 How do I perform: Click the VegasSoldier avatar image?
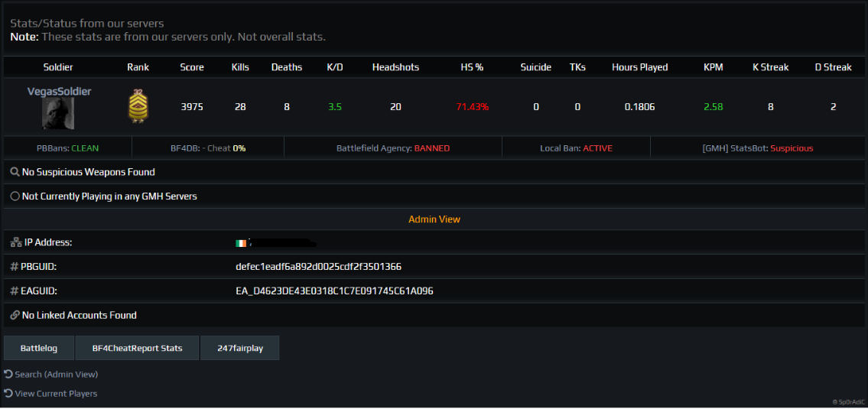58,113
